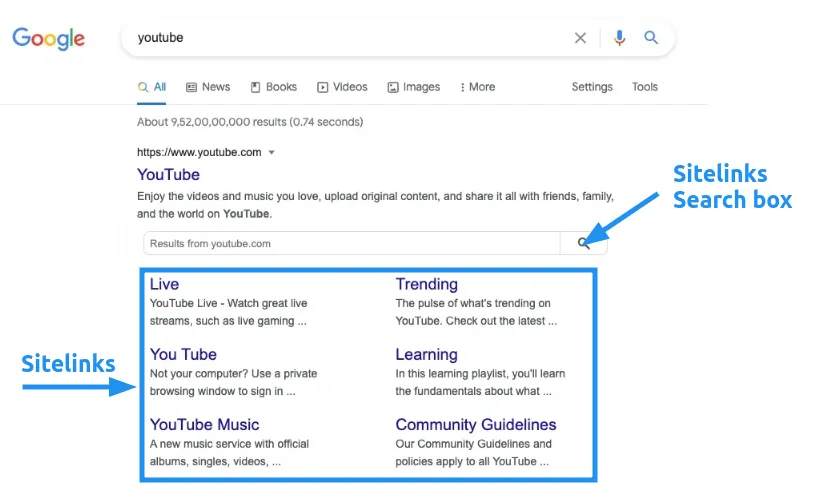Start voice search with microphone icon
This screenshot has height=494, width=816.
[x=619, y=37]
